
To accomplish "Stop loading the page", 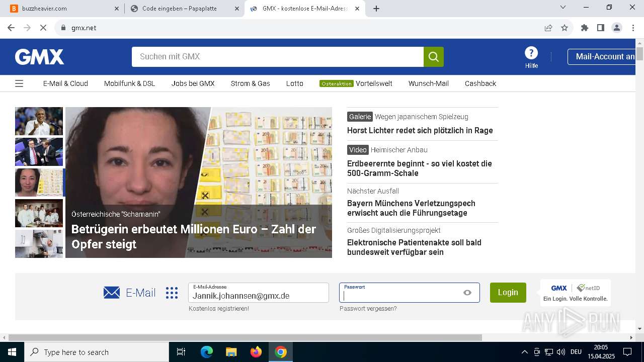I will 43,28.
